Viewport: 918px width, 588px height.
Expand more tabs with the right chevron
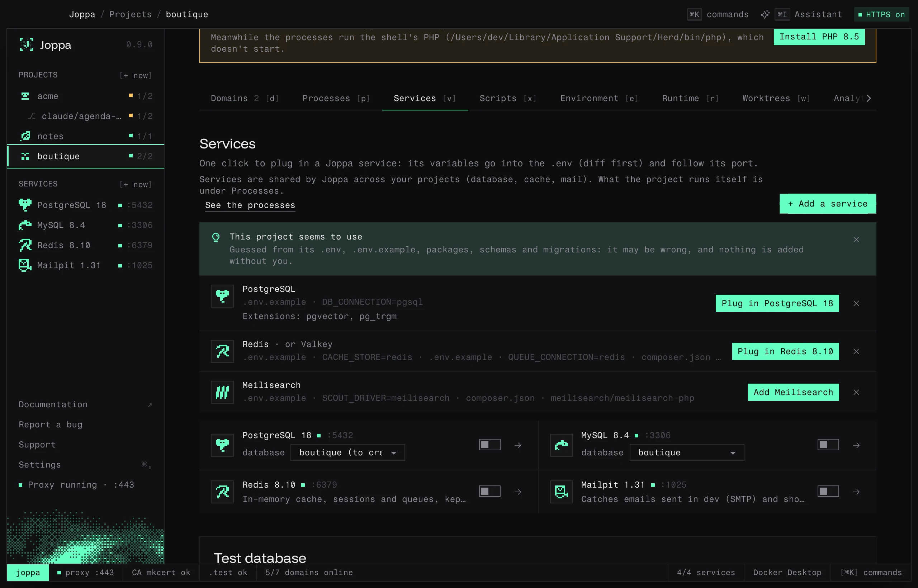pyautogui.click(x=869, y=98)
